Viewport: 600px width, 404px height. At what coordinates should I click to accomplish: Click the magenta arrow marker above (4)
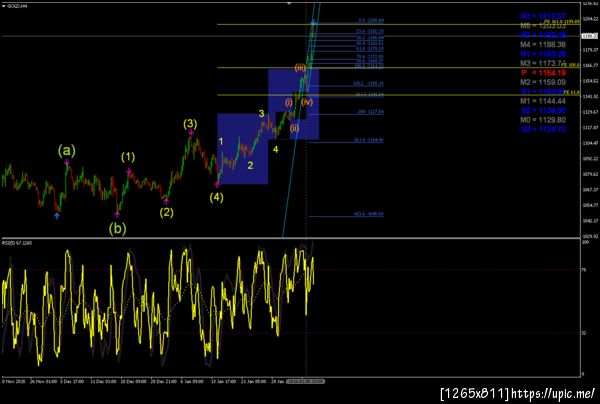[x=217, y=184]
